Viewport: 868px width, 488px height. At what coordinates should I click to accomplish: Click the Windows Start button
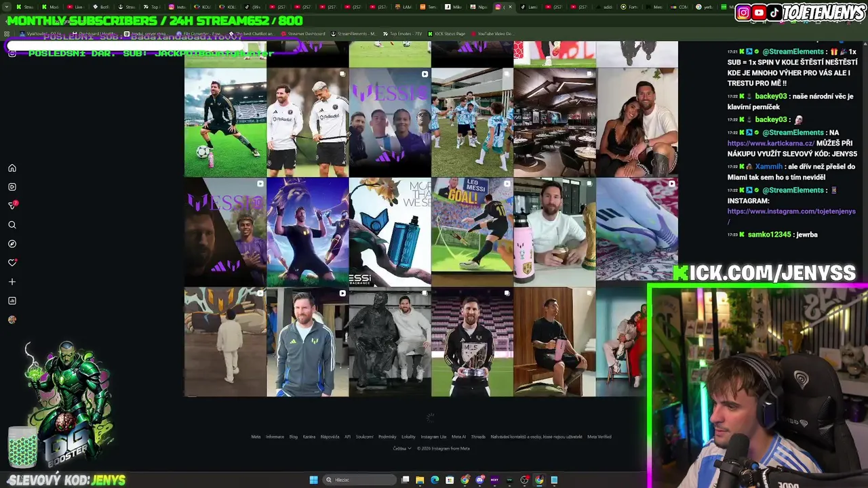click(313, 480)
